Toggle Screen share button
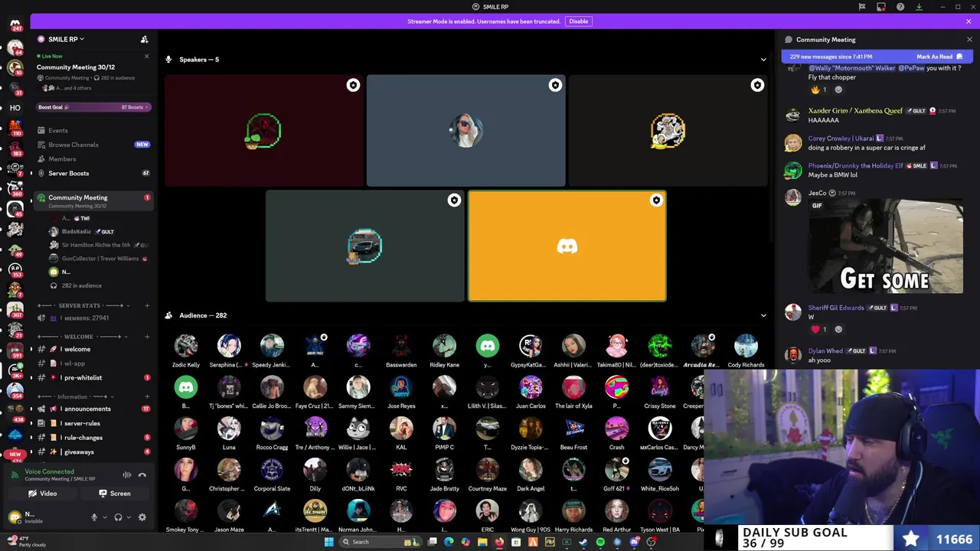The height and width of the screenshot is (551, 980). click(x=115, y=494)
